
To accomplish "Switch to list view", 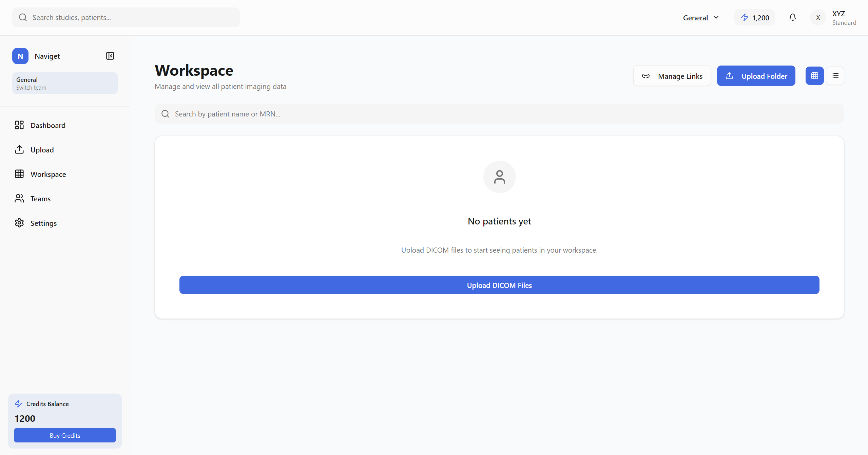I will tap(835, 76).
